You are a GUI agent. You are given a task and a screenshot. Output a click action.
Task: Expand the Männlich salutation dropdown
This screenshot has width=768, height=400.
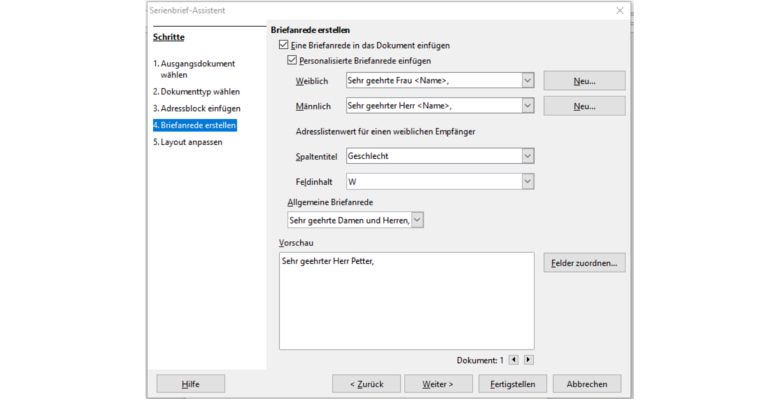click(x=527, y=105)
